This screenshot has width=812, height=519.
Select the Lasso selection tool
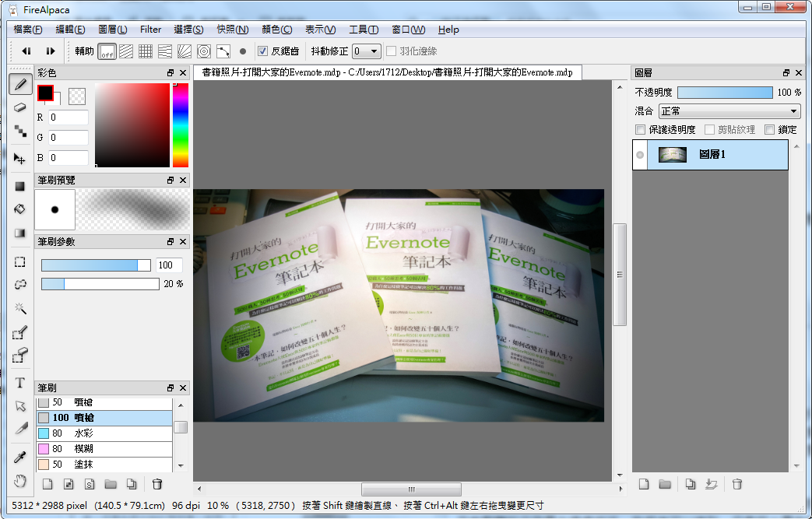coord(20,285)
